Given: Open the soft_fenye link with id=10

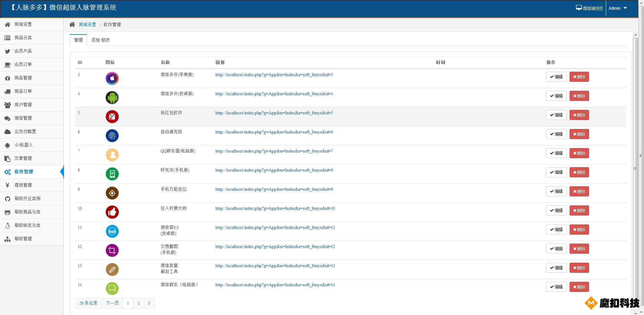Looking at the screenshot, I should (275, 208).
